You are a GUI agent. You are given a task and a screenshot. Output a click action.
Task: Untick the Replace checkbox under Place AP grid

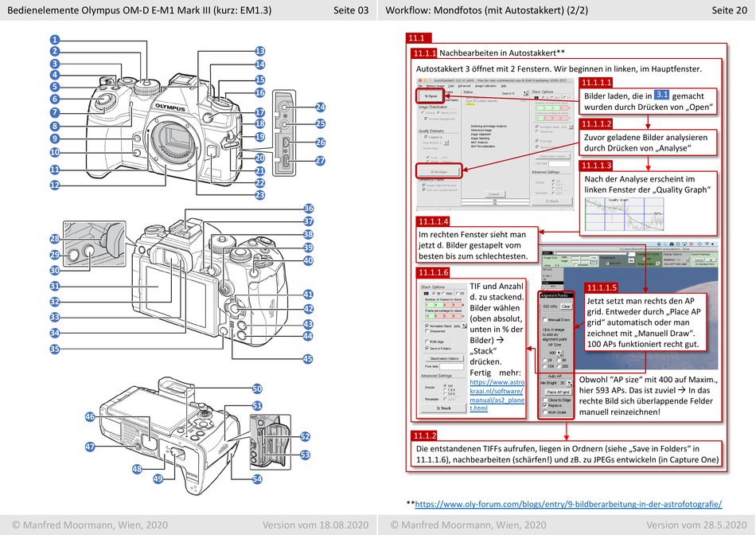(x=545, y=406)
